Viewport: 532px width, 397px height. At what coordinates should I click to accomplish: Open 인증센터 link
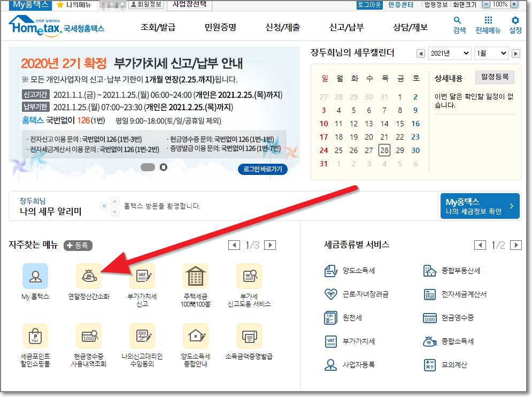pyautogui.click(x=400, y=5)
